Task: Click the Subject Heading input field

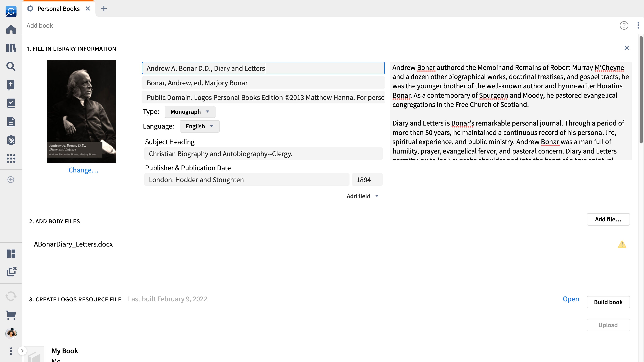Action: (263, 154)
